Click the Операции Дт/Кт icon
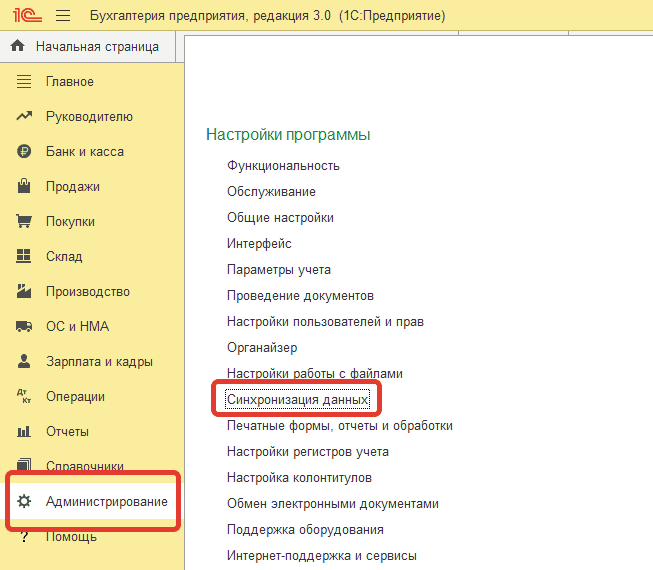Viewport: 653px width, 570px height. tap(24, 396)
